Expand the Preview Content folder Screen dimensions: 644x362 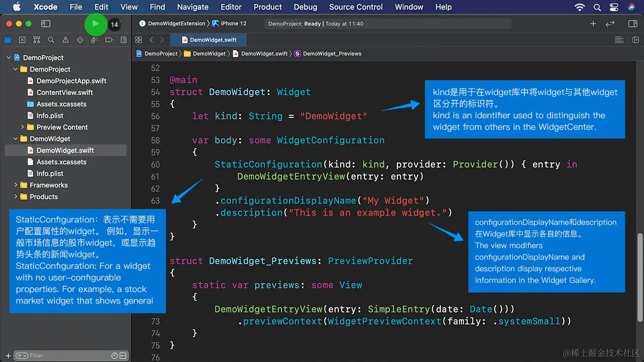click(22, 127)
